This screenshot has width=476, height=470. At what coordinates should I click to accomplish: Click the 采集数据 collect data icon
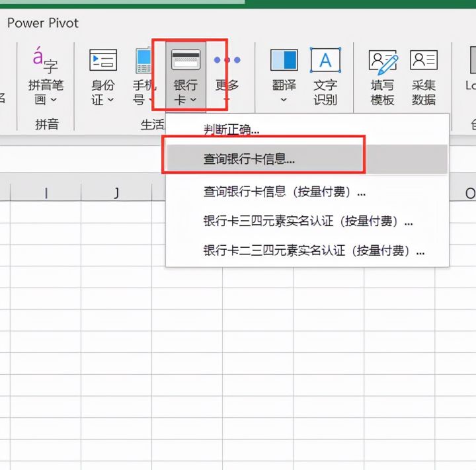pyautogui.click(x=424, y=59)
